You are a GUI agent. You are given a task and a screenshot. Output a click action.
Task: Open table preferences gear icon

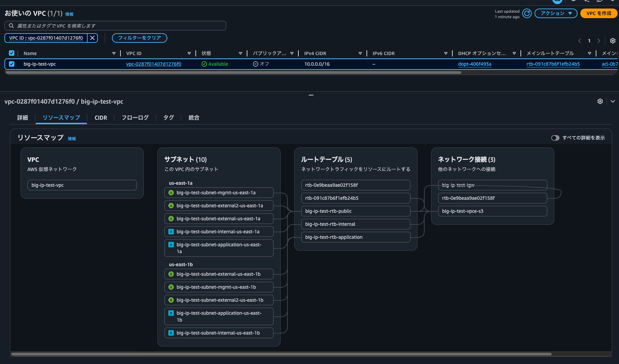tap(612, 41)
